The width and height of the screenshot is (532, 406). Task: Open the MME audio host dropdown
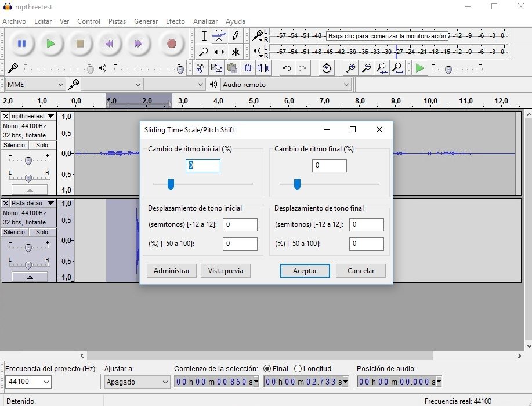click(35, 85)
